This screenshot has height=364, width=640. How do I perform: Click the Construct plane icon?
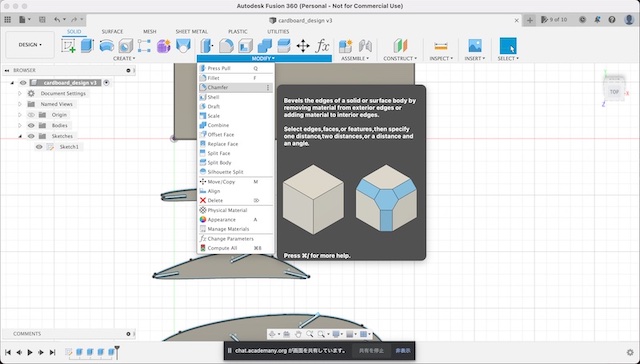400,46
